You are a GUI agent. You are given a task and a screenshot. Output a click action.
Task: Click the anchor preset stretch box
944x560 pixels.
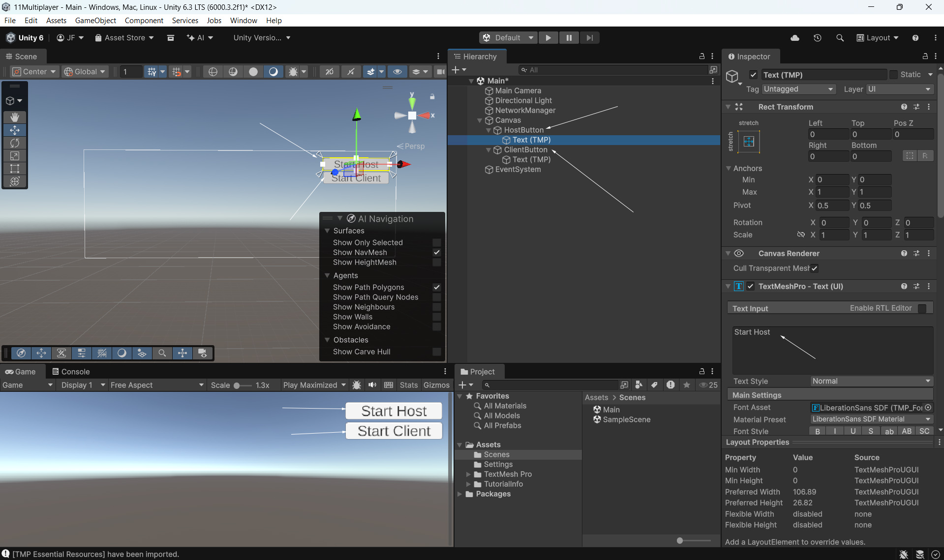749,142
